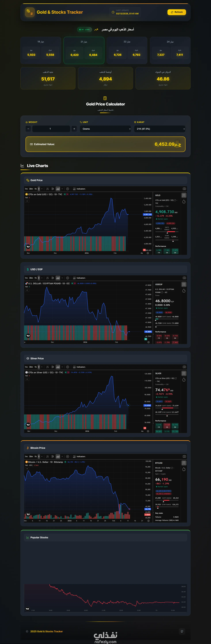
Task: Toggle area chart style on Bitcoin chart
Action: pyautogui.click(x=58, y=456)
